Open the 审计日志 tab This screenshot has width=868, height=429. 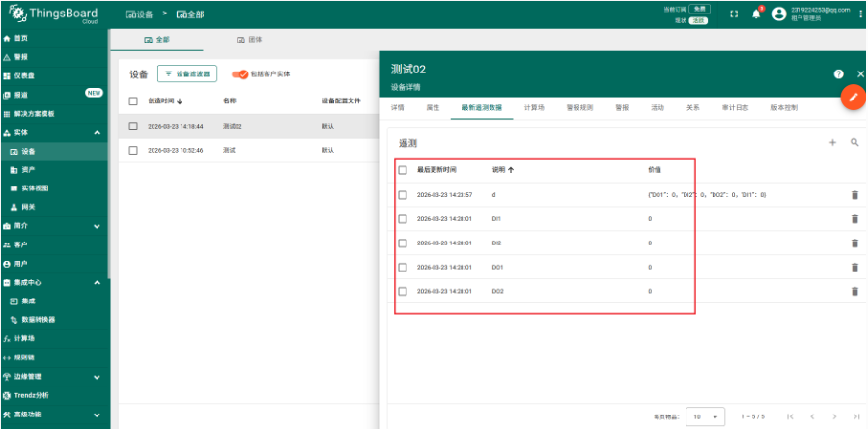[736, 108]
